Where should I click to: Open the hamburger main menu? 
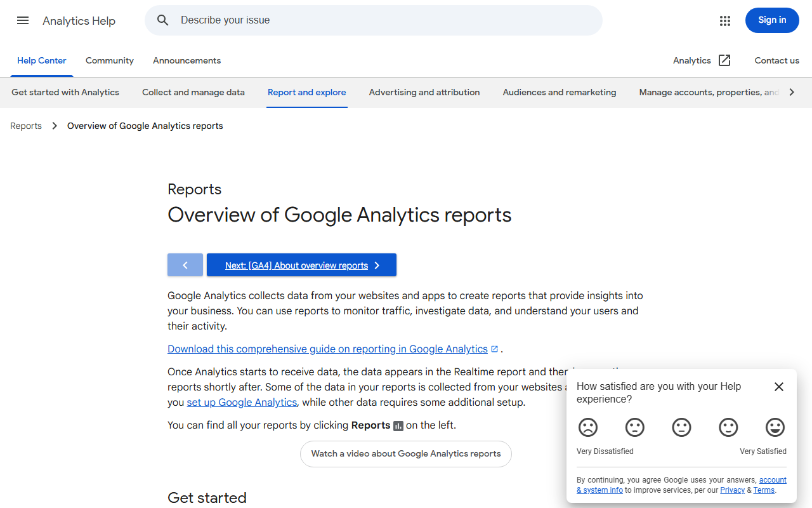click(x=23, y=20)
